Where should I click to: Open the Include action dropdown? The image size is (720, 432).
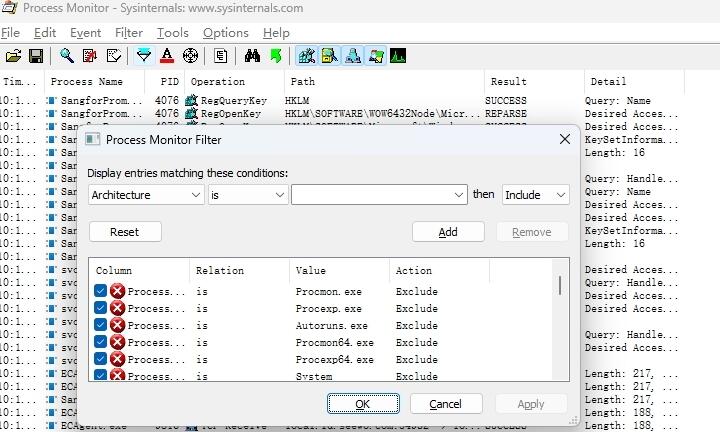click(x=535, y=195)
